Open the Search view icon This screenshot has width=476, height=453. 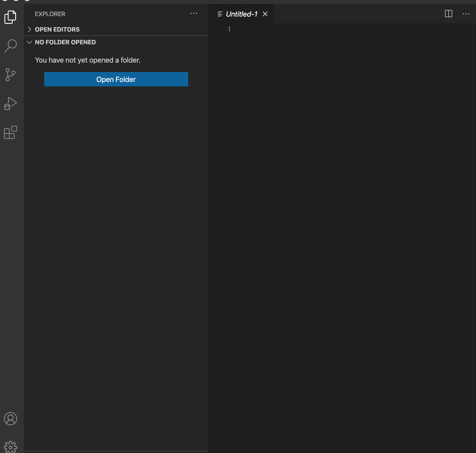coord(11,46)
